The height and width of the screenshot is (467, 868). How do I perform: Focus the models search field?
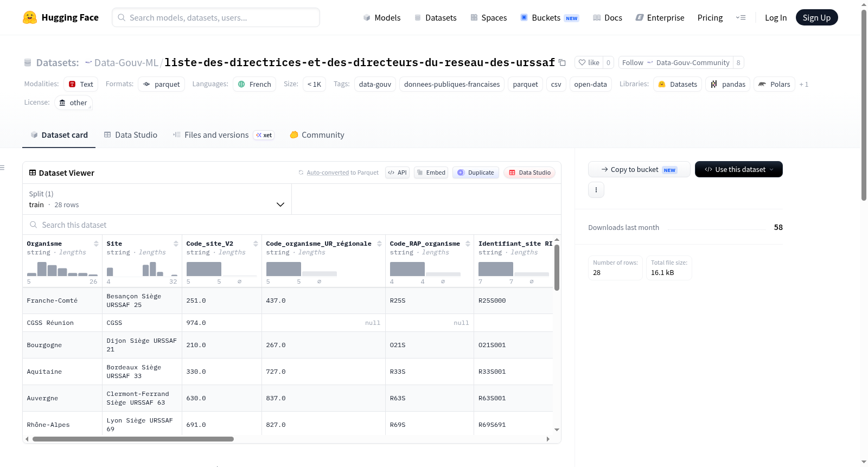pyautogui.click(x=216, y=17)
